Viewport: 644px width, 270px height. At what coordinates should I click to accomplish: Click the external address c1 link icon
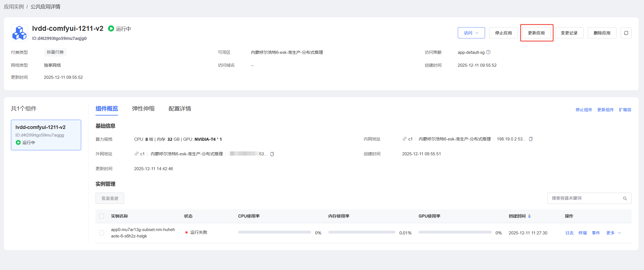click(136, 154)
